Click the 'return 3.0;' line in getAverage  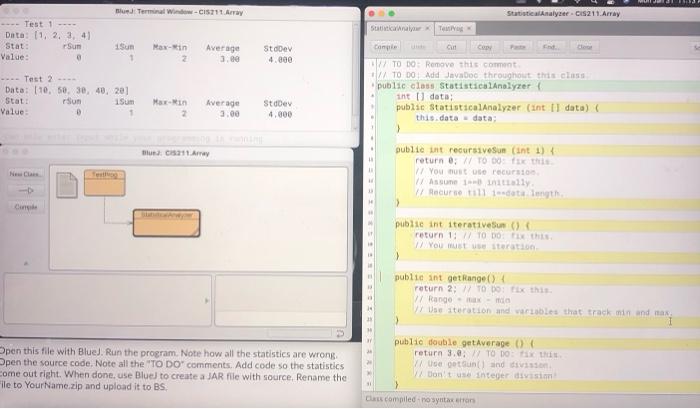click(488, 354)
